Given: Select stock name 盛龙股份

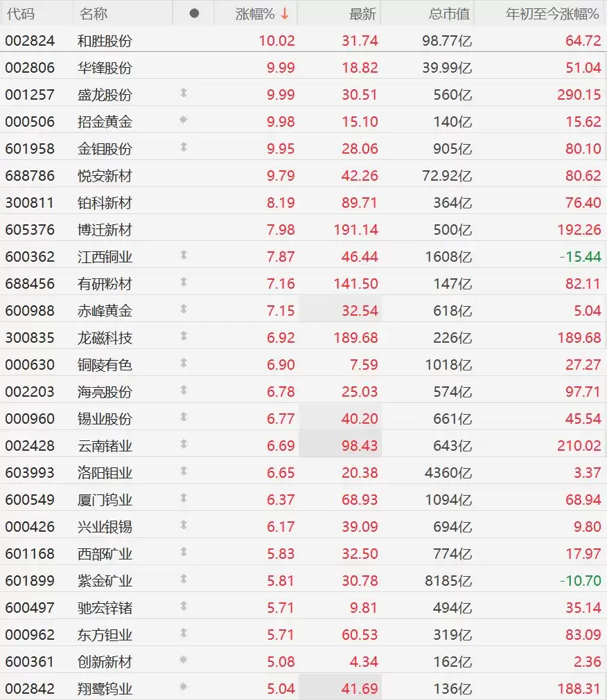Looking at the screenshot, I should (x=105, y=95).
